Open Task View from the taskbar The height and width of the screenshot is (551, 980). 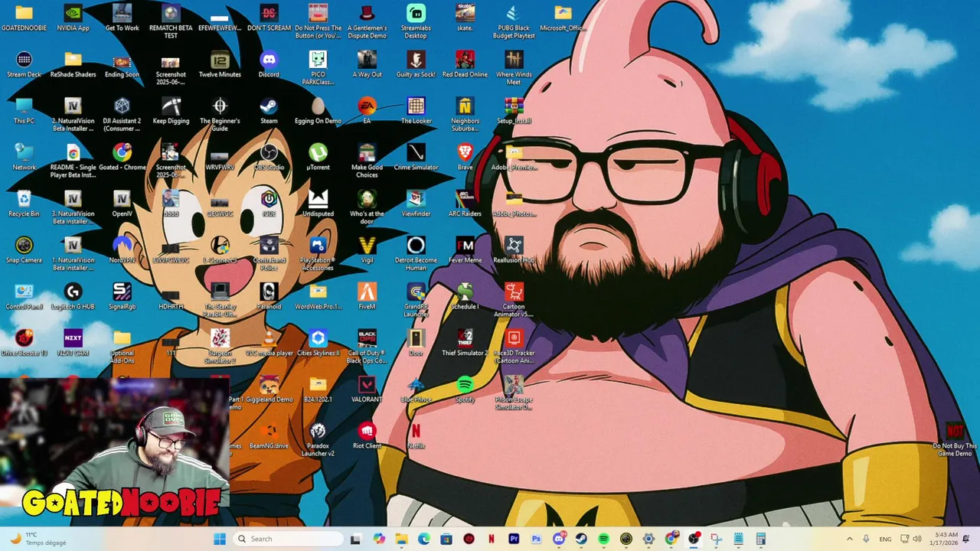click(x=355, y=539)
